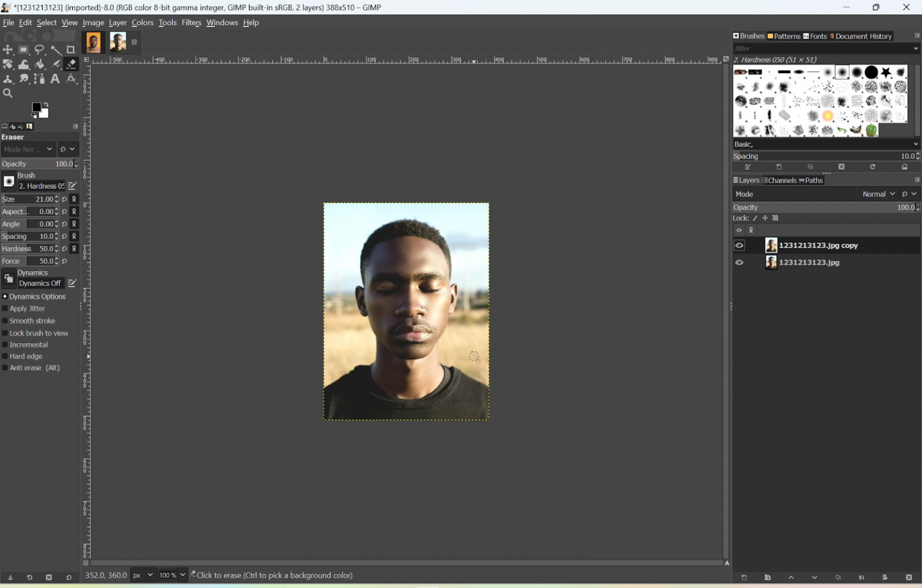
Task: Select the Unified Transform tool
Action: point(8,64)
